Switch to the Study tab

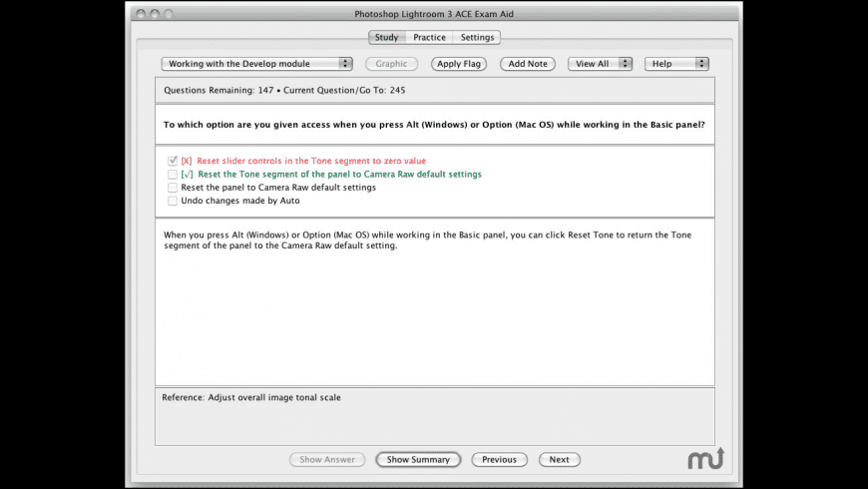(x=386, y=37)
